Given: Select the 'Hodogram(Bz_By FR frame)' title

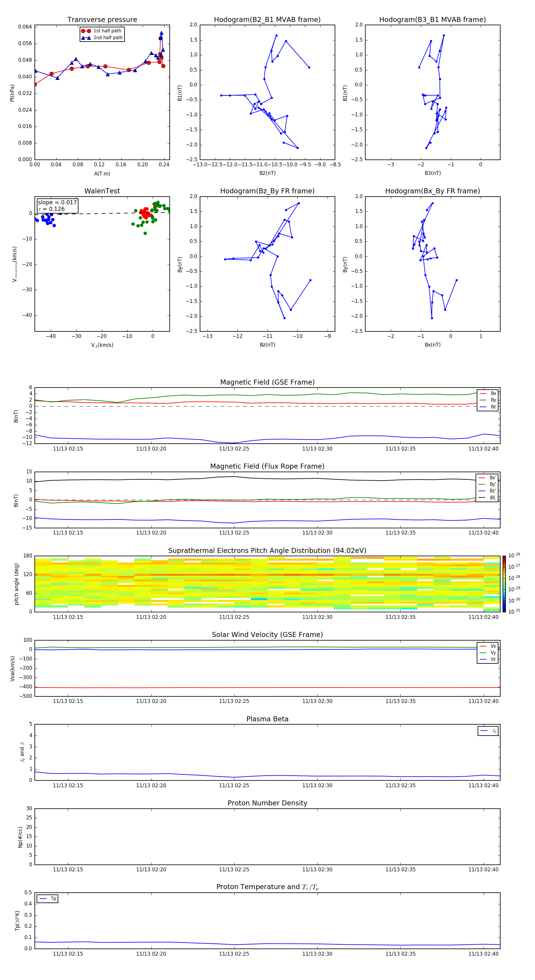Looking at the screenshot, I should [267, 191].
